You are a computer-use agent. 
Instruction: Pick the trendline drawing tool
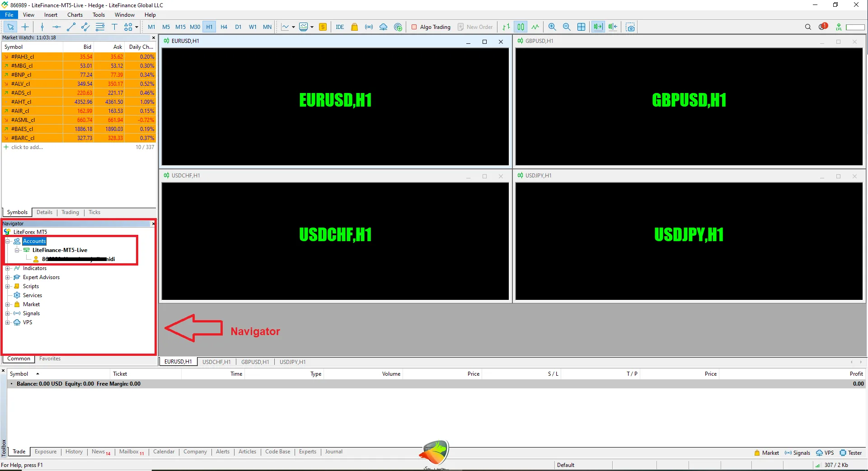click(x=71, y=27)
